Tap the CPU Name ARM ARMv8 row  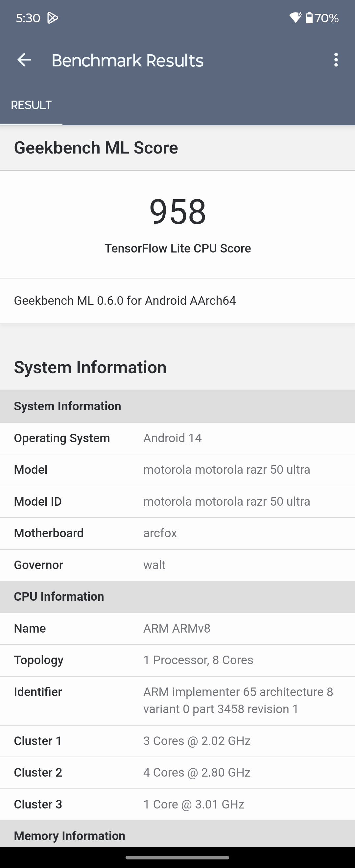[x=177, y=628]
